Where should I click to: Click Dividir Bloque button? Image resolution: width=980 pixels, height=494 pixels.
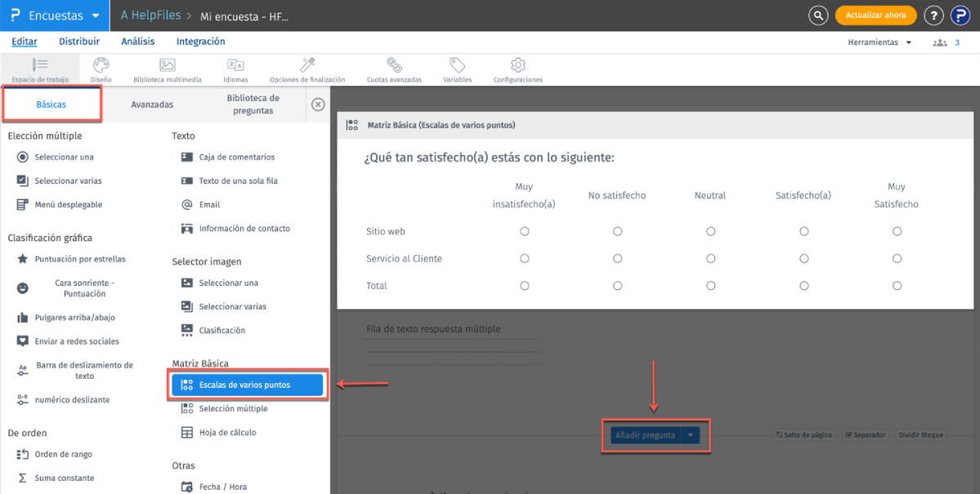[920, 434]
